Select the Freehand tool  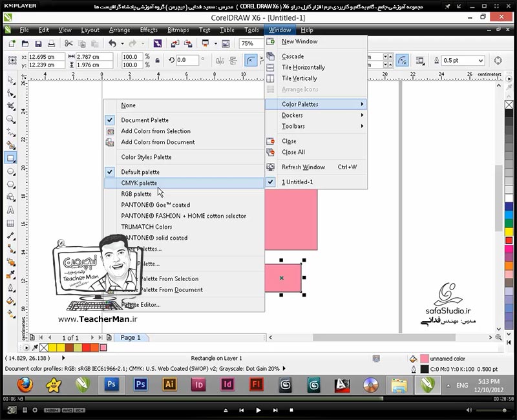11,132
